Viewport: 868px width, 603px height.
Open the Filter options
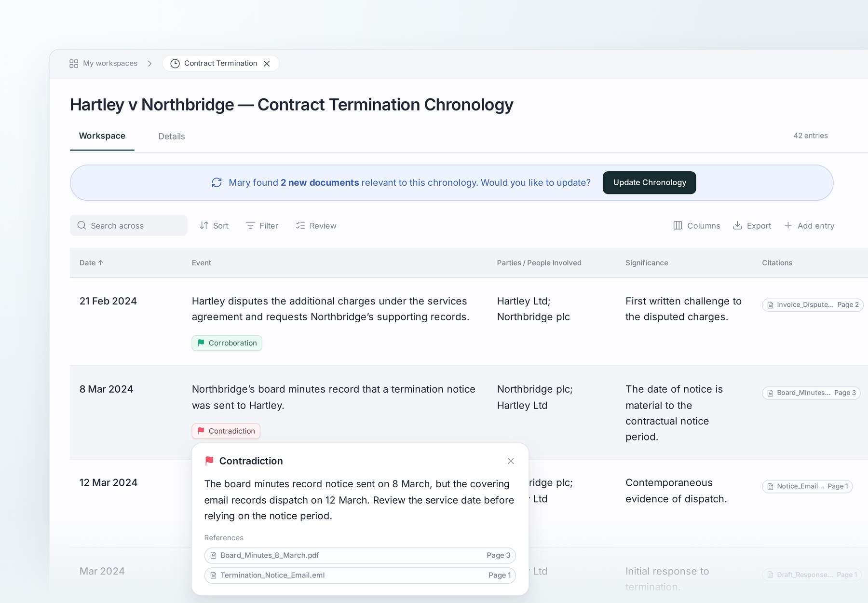[x=262, y=226]
